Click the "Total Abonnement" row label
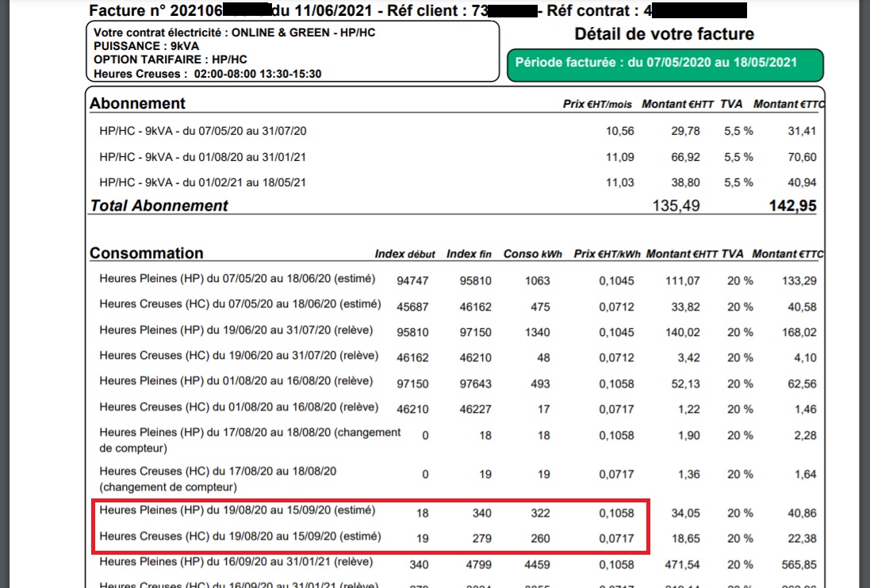 click(159, 206)
